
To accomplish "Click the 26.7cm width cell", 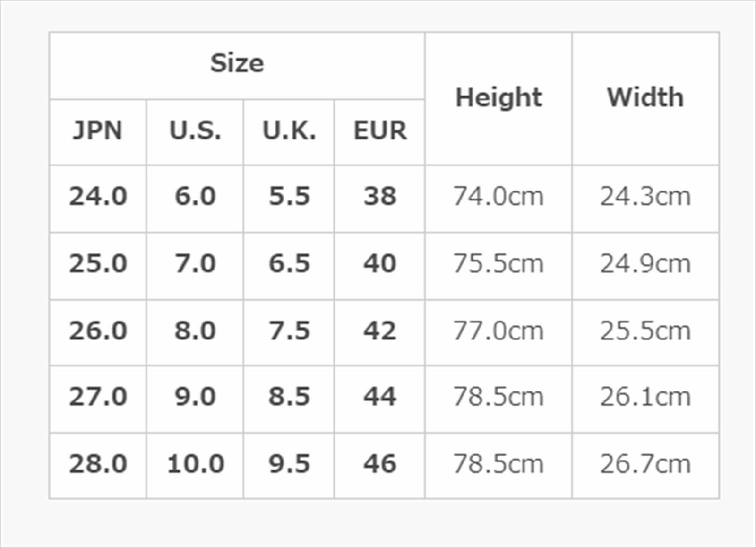I will pyautogui.click(x=645, y=466).
